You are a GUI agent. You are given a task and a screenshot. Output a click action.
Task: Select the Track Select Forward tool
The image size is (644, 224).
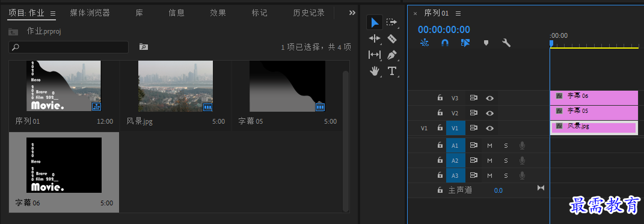click(x=392, y=22)
